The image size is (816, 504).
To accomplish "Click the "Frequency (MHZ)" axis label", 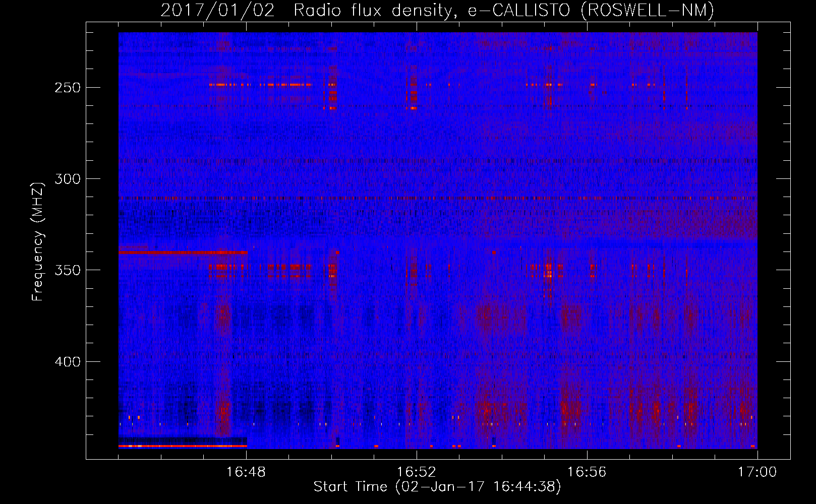I will pyautogui.click(x=38, y=242).
